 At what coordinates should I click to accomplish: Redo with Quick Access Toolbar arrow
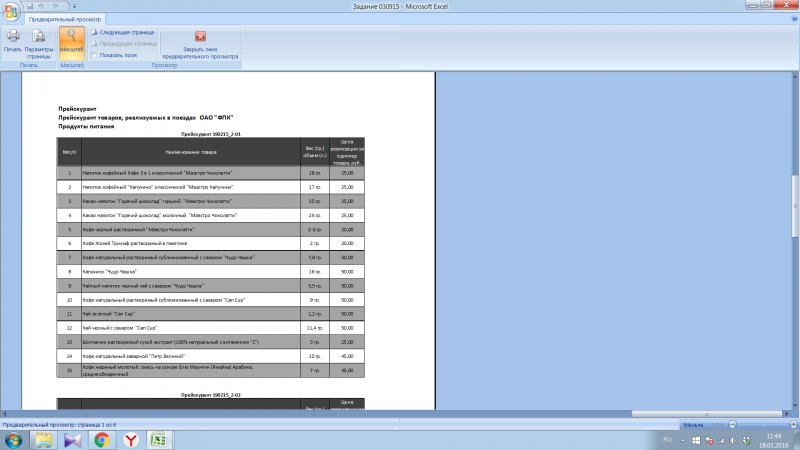coord(56,6)
